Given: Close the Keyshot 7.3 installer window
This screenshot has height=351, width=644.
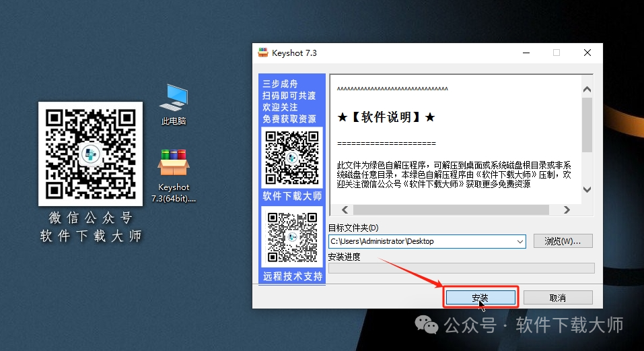Looking at the screenshot, I should (587, 53).
